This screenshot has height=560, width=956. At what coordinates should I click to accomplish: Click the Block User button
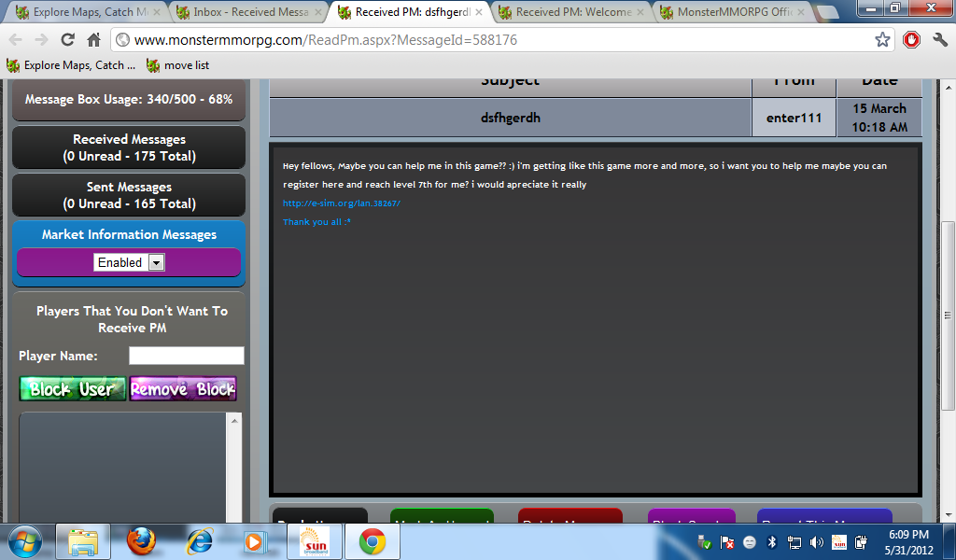click(72, 389)
